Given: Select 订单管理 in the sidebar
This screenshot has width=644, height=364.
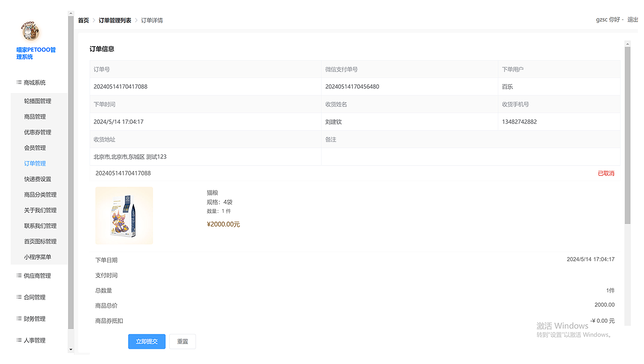Looking at the screenshot, I should (x=35, y=164).
